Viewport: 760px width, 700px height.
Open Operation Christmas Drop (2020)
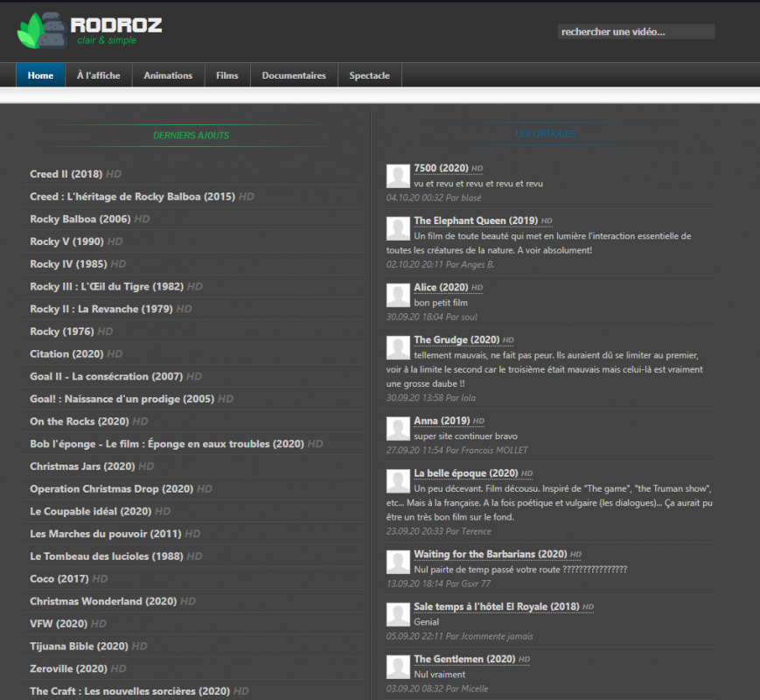click(x=111, y=488)
